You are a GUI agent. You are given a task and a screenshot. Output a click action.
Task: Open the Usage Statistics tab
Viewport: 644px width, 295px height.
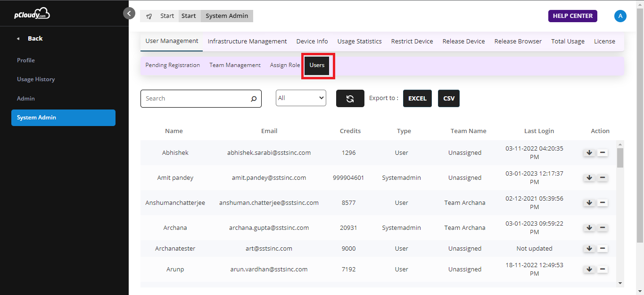pos(359,42)
